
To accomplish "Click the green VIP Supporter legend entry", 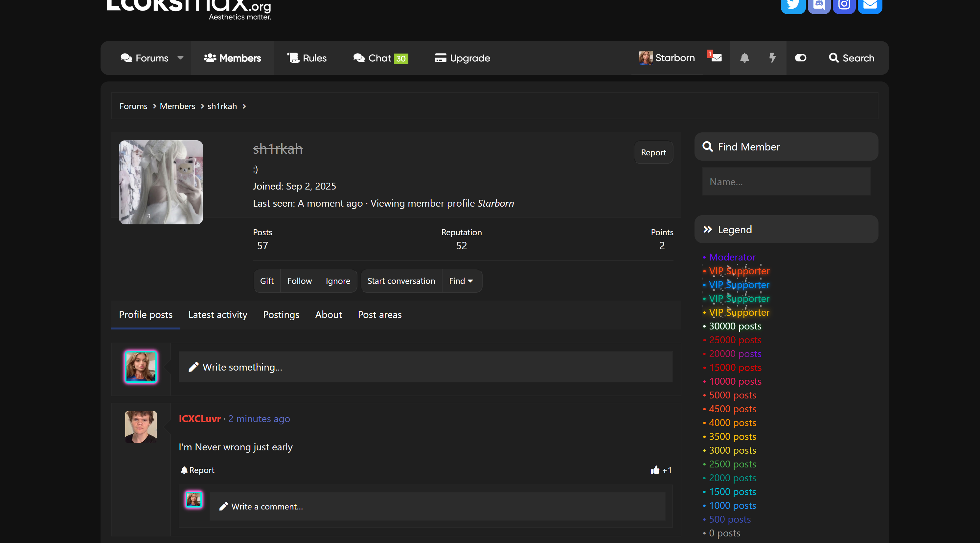I will tap(739, 298).
